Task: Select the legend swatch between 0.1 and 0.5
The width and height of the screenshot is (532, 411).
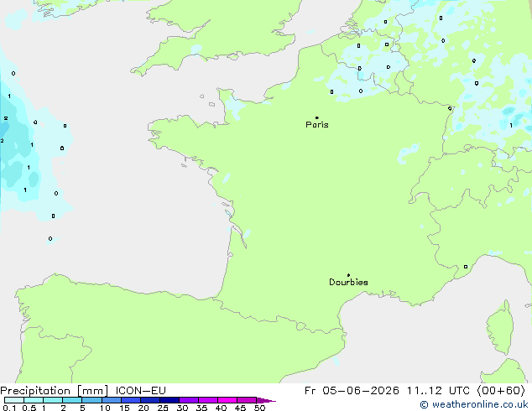Action: point(14,400)
